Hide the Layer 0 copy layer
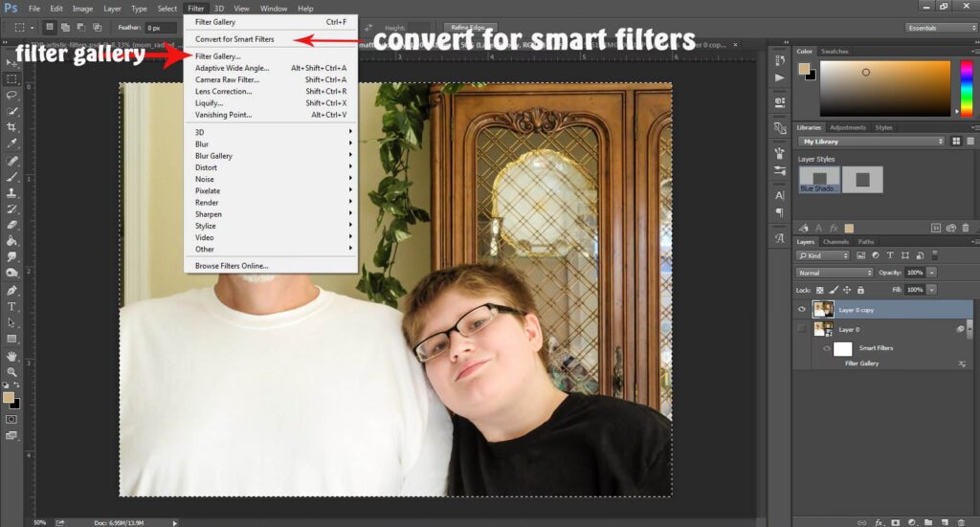The width and height of the screenshot is (980, 527). tap(802, 309)
